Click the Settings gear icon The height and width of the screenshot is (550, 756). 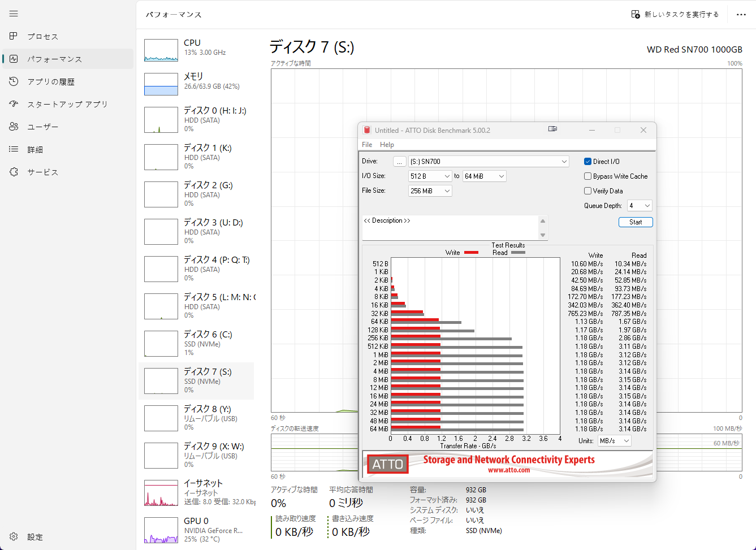point(14,537)
